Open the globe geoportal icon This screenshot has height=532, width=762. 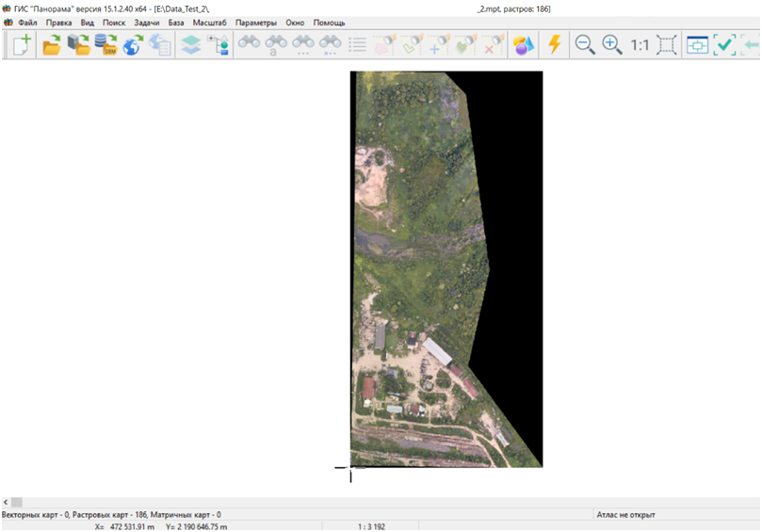pyautogui.click(x=133, y=44)
